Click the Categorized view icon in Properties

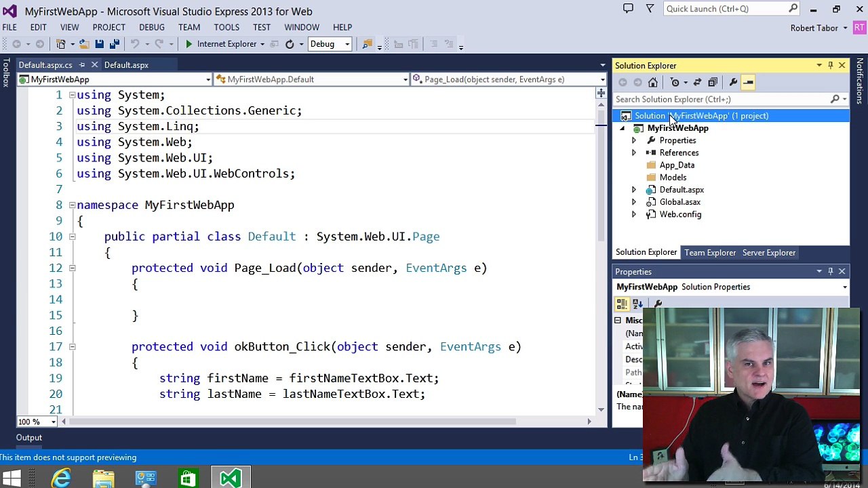point(622,304)
